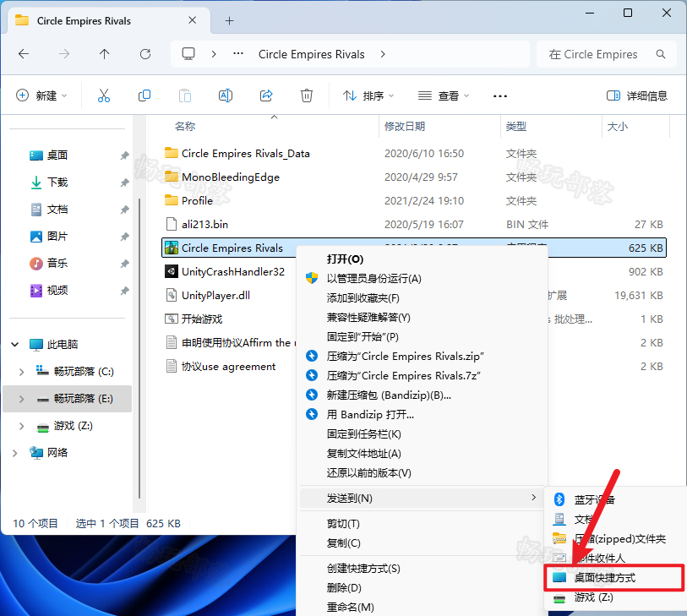687x616 pixels.
Task: Send to 蓝牙设备
Action: click(614, 500)
